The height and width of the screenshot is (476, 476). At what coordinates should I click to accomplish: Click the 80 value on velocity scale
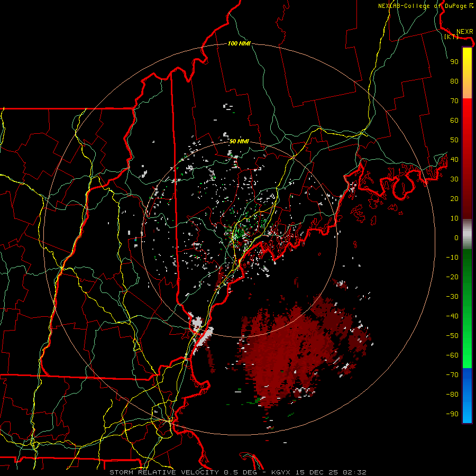tap(454, 81)
